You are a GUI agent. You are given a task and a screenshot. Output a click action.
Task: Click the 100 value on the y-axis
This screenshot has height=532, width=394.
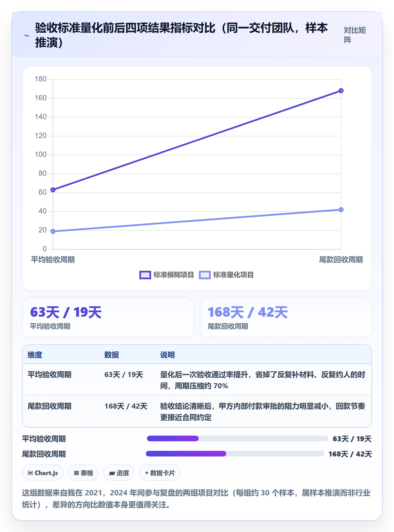41,154
